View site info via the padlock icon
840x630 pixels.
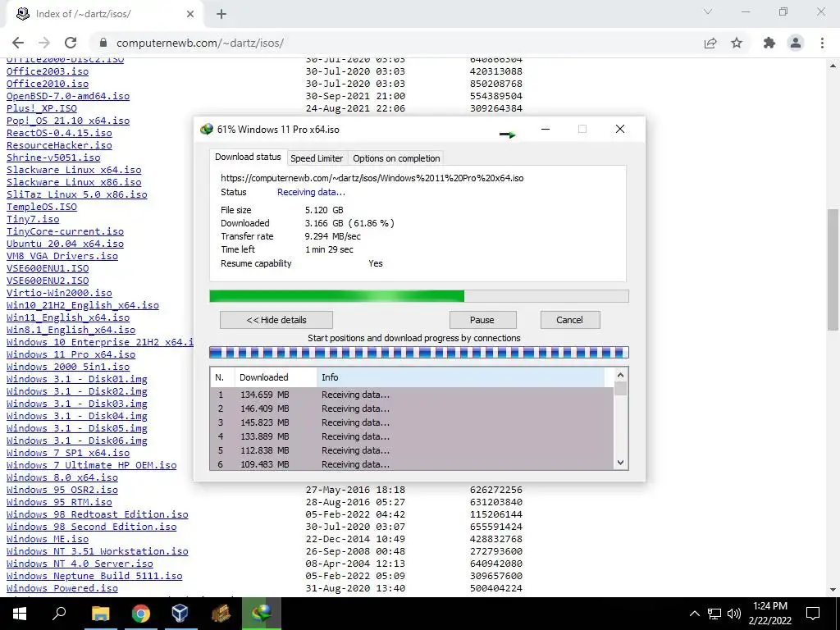103,43
